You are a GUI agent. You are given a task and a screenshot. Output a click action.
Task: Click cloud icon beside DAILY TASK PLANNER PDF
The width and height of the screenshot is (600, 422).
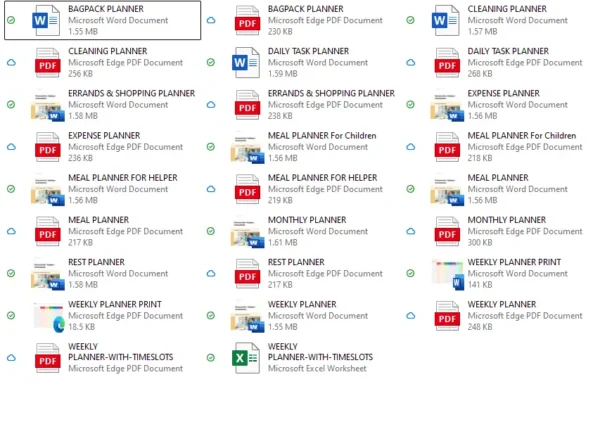(411, 62)
